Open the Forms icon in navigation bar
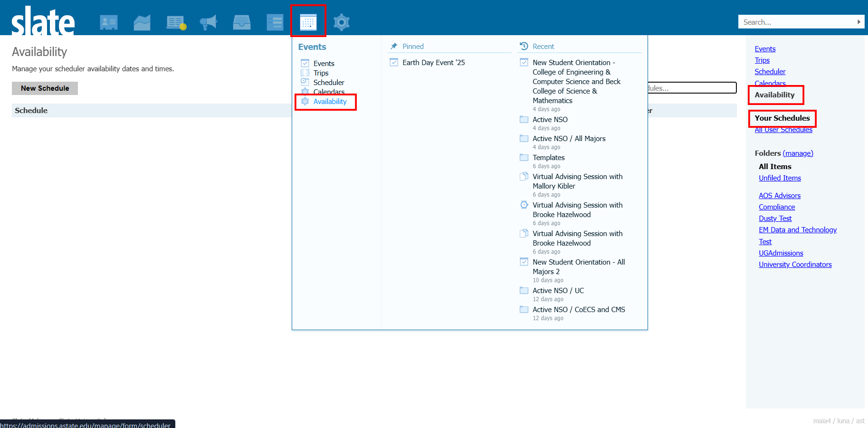Screen dimensions: 868x428 click(275, 22)
